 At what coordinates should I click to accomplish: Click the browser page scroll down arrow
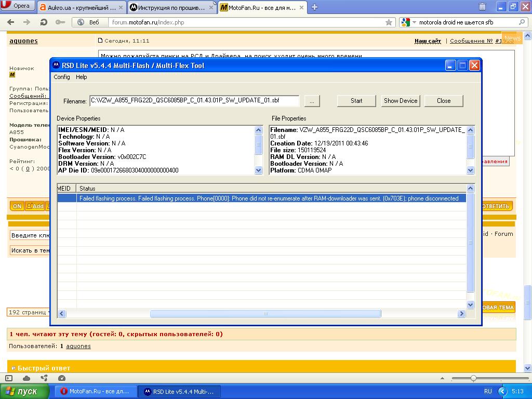click(528, 368)
